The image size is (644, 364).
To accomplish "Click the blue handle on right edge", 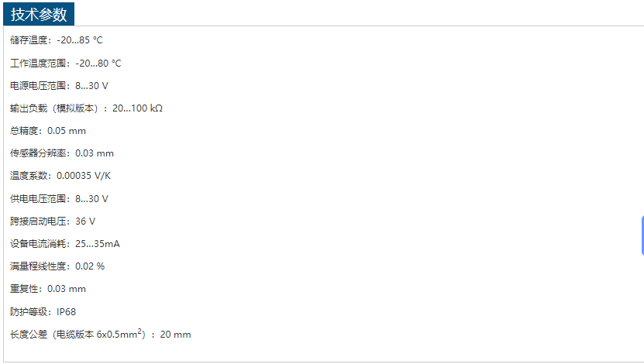I will tap(642, 235).
